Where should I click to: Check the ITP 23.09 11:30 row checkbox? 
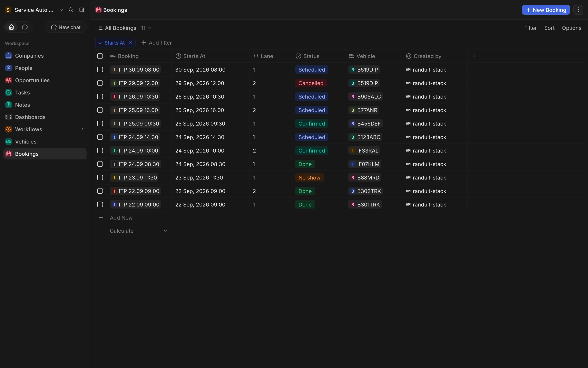[x=100, y=178]
